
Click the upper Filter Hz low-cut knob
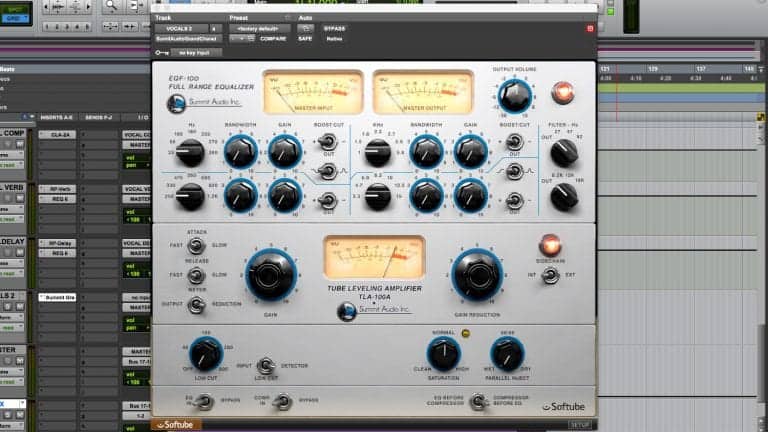pos(564,153)
